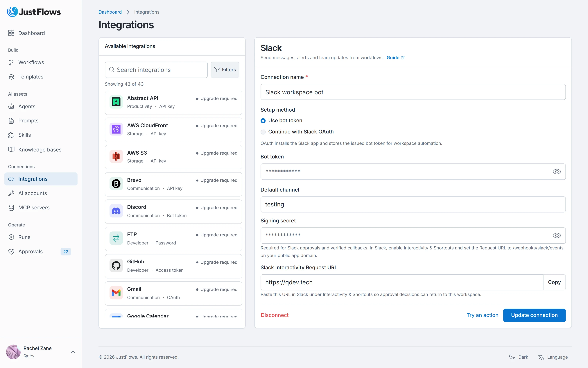
Task: Click the MCP servers database icon
Action: click(x=11, y=208)
